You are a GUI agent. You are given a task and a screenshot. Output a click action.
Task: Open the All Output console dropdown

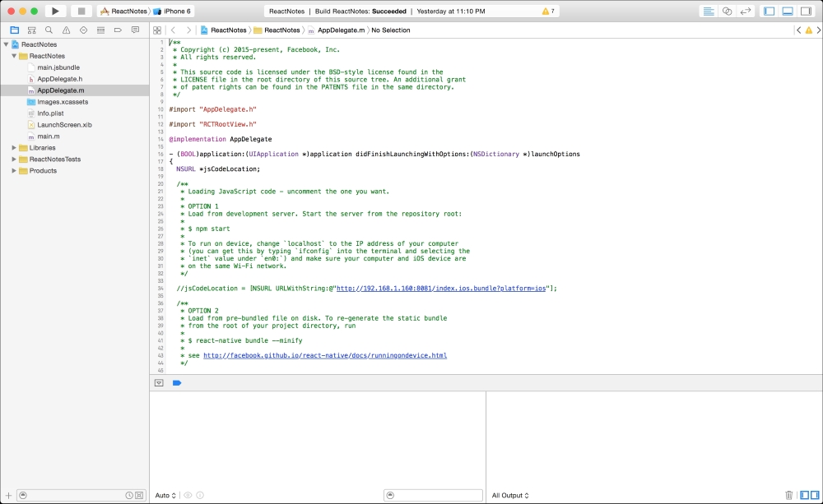click(x=510, y=495)
